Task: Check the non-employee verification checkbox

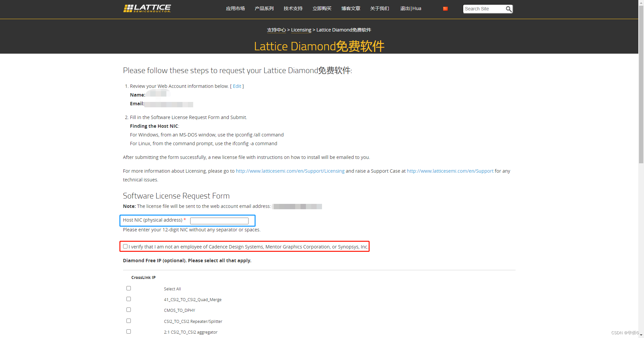Action: point(125,246)
